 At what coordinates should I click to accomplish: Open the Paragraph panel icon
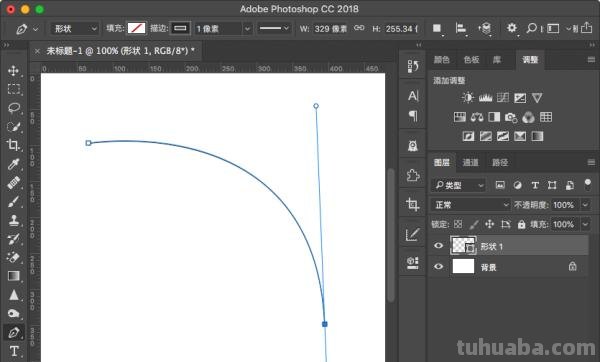point(413,116)
